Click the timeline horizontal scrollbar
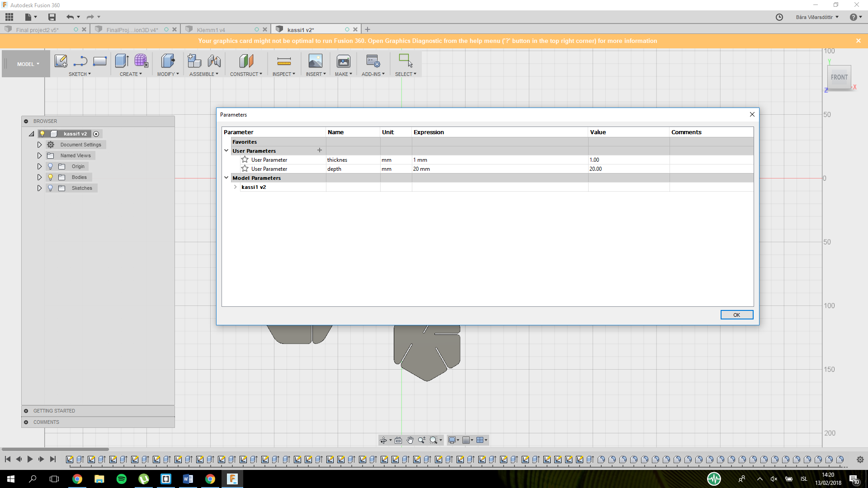 pos(55,449)
